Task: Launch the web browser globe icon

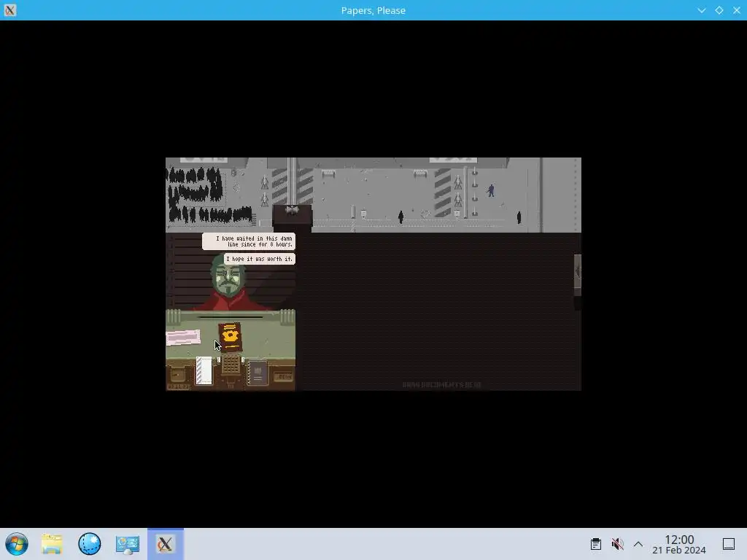Action: click(89, 544)
